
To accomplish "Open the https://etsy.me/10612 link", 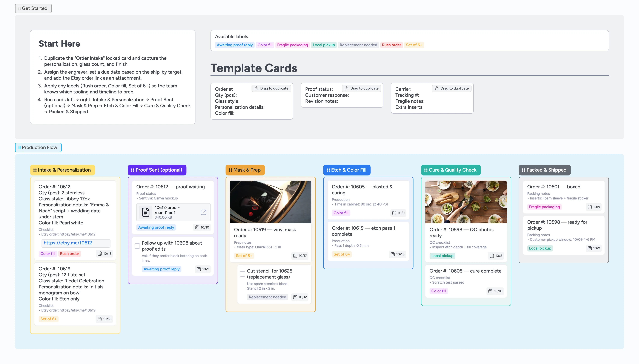I will [68, 243].
